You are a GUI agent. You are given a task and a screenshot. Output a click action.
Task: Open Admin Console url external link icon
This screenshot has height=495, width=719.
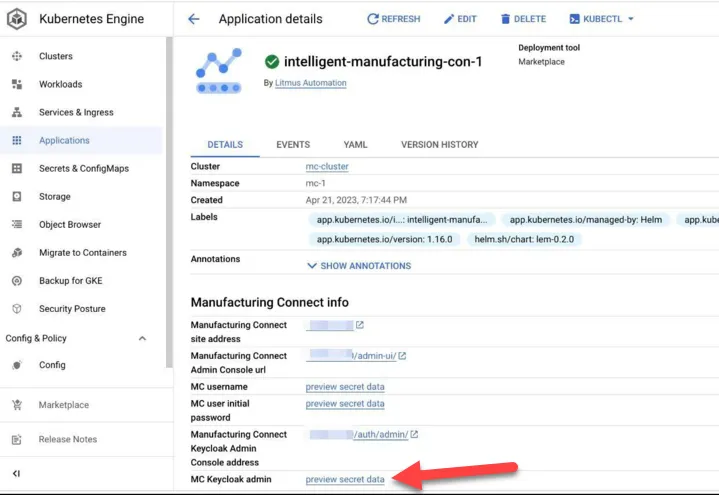402,356
